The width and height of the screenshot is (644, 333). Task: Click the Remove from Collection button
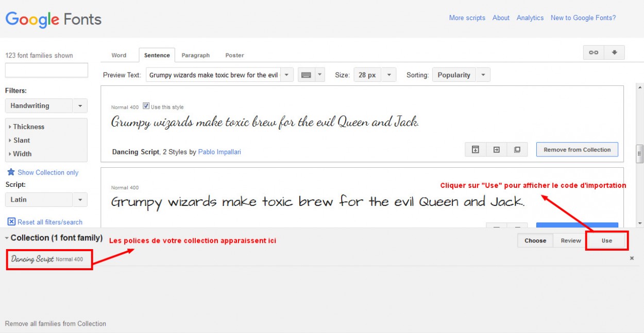click(577, 150)
